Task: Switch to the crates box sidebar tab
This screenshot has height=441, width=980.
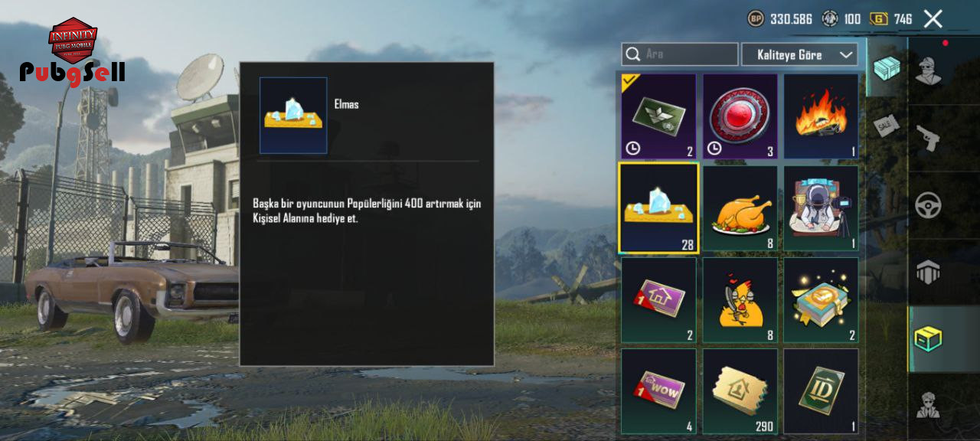Action: [929, 338]
